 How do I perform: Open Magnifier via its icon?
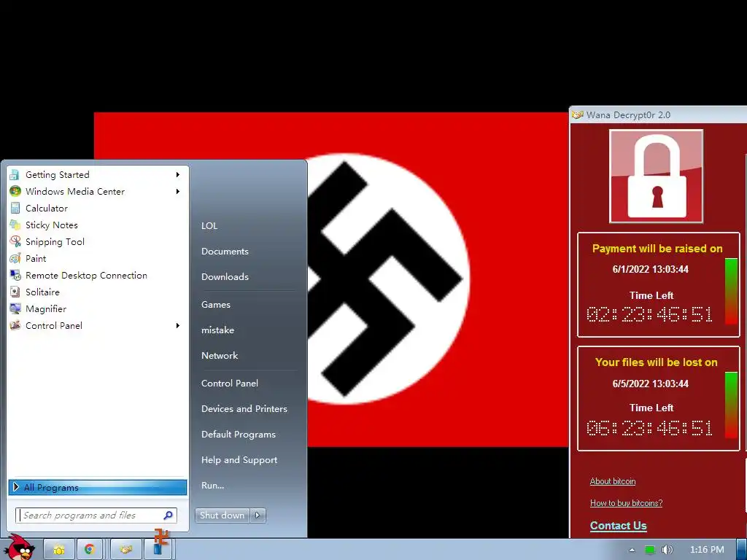15,308
